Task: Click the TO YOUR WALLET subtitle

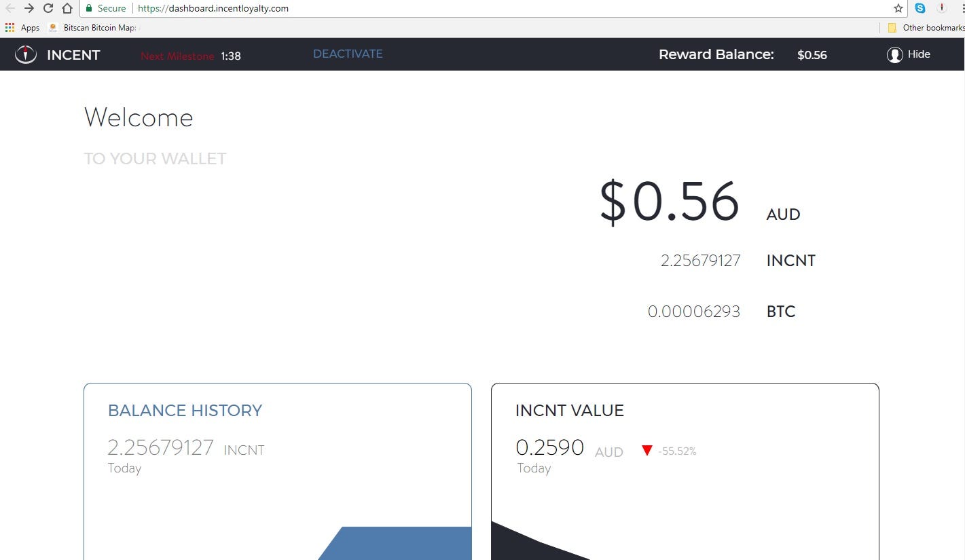Action: pos(155,159)
